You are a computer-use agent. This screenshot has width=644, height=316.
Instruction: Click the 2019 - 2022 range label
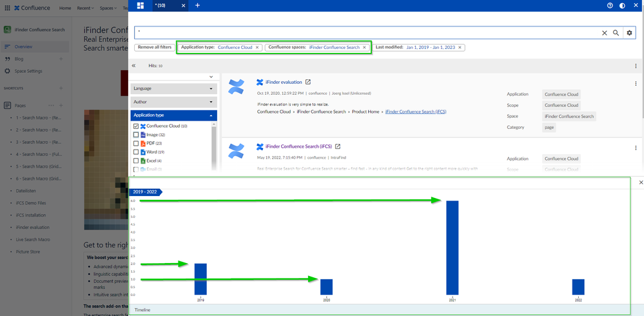pos(146,192)
